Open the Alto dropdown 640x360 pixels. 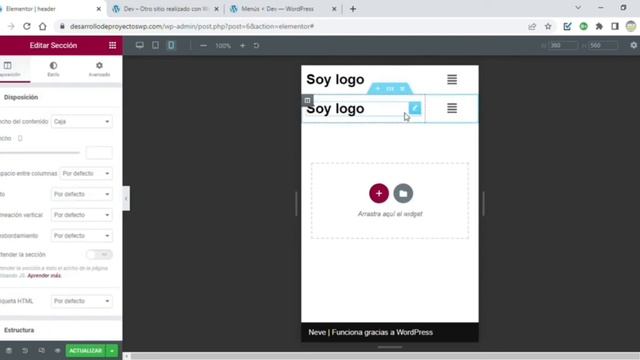82,194
